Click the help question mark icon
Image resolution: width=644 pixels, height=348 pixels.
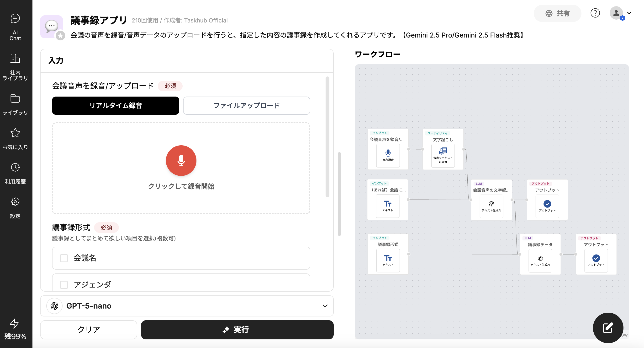pyautogui.click(x=595, y=13)
